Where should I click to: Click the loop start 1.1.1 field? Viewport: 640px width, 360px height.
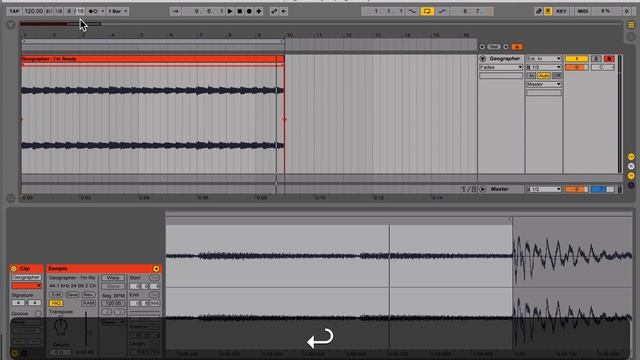pos(384,11)
